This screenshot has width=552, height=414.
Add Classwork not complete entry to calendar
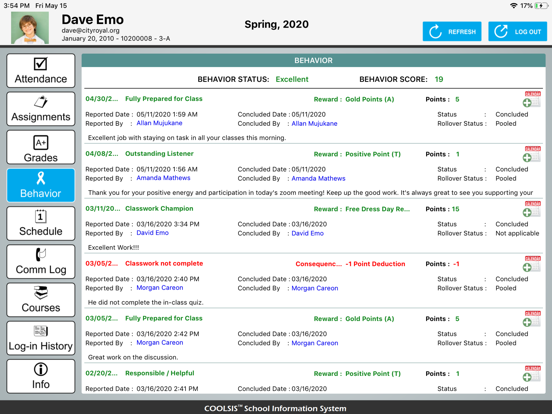[532, 264]
